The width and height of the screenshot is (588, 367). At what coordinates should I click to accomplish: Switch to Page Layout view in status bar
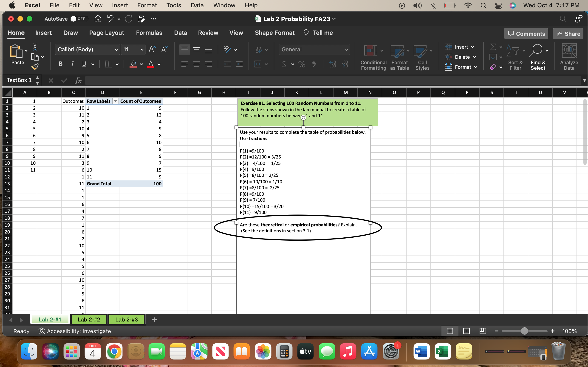click(466, 331)
